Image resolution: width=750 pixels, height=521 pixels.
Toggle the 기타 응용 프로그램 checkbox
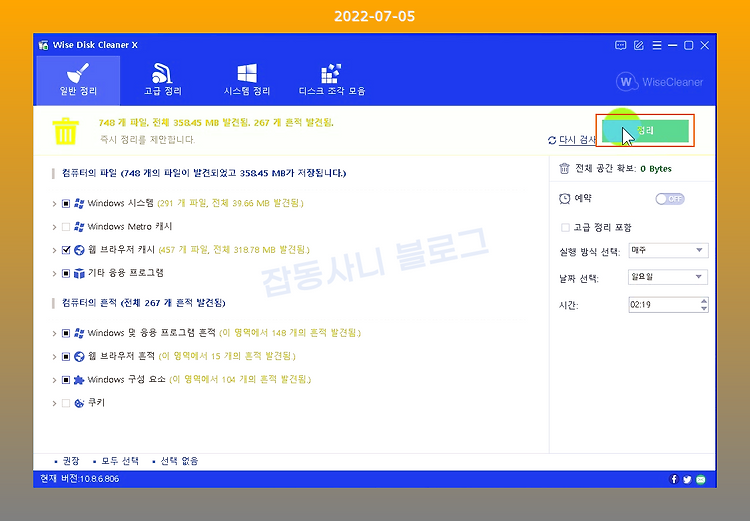pyautogui.click(x=66, y=274)
